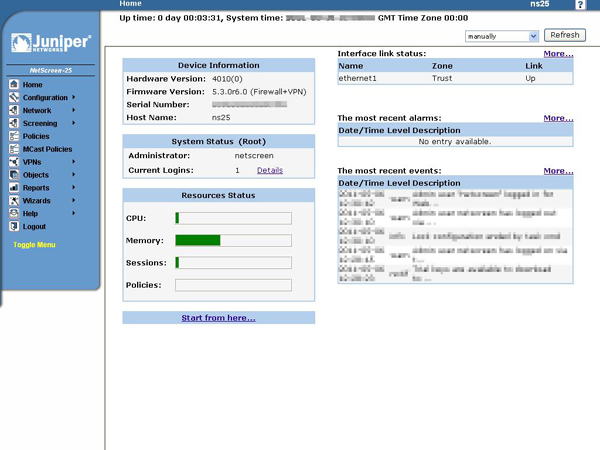Click the administrator value 'netscreen'
This screenshot has width=600, height=450.
254,156
